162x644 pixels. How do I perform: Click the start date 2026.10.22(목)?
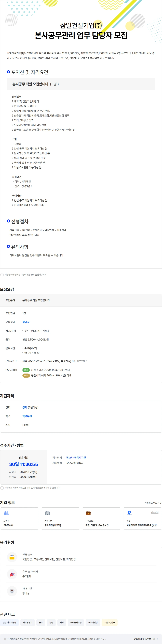pyautogui.click(x=28, y=472)
